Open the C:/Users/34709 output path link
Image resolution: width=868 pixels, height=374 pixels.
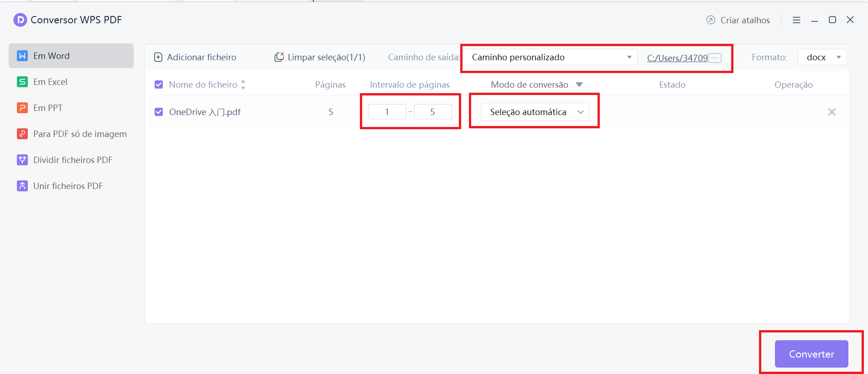[x=677, y=58]
